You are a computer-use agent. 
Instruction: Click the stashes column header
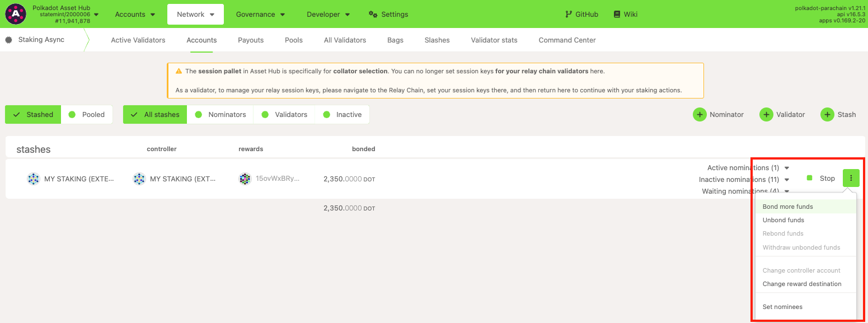click(34, 149)
